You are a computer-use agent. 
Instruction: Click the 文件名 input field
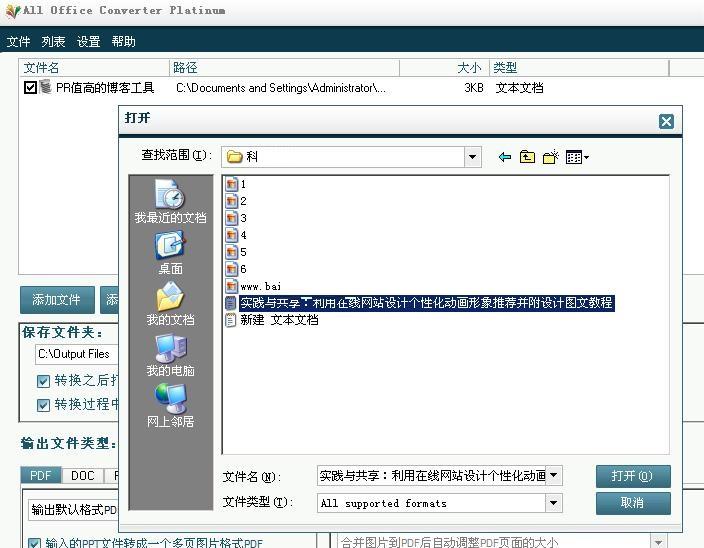pyautogui.click(x=431, y=475)
